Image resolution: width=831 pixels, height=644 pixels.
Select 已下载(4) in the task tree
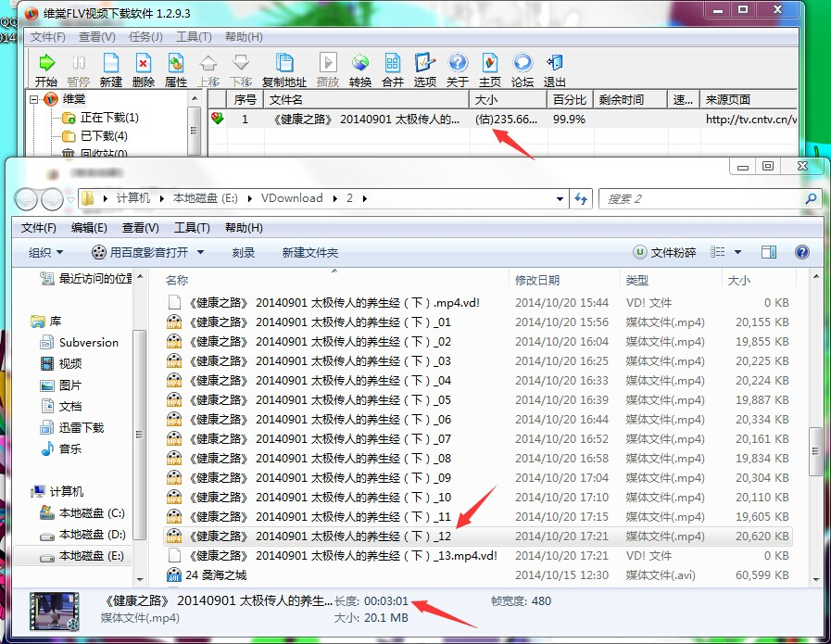[103, 136]
